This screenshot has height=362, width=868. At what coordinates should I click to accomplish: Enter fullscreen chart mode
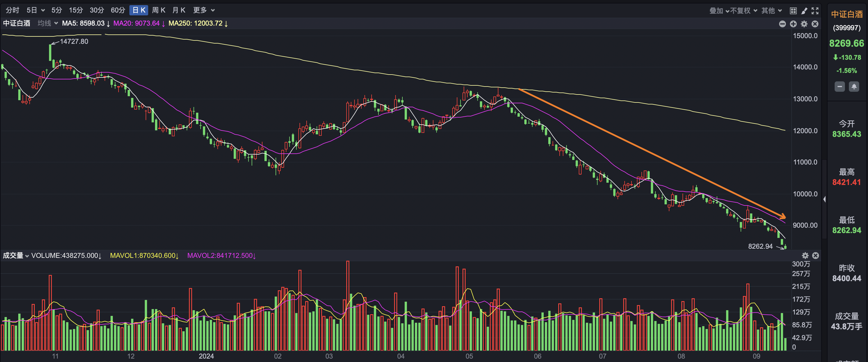tap(815, 11)
